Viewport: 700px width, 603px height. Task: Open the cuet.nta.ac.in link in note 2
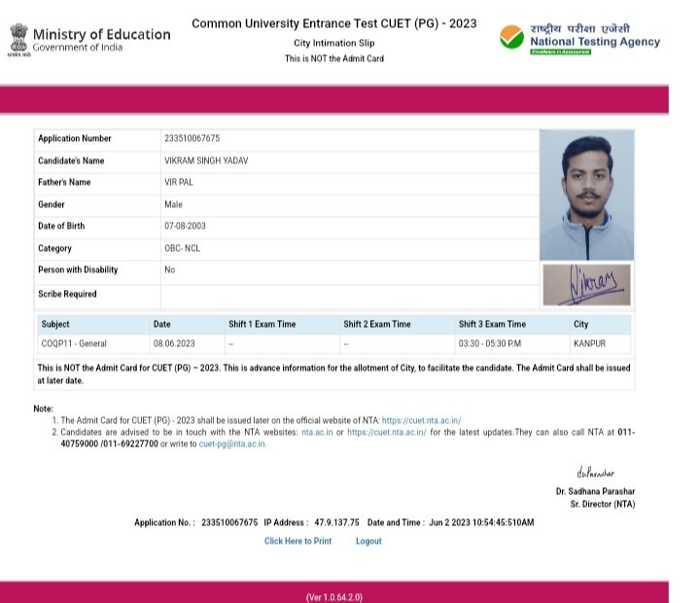[x=387, y=432]
